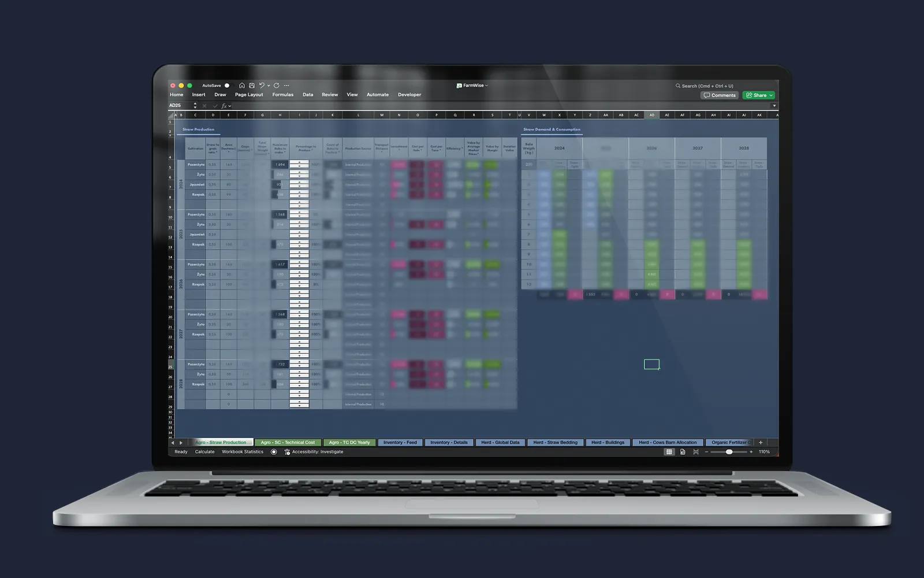Click the macro record icon in status bar
Image resolution: width=924 pixels, height=578 pixels.
tap(274, 452)
